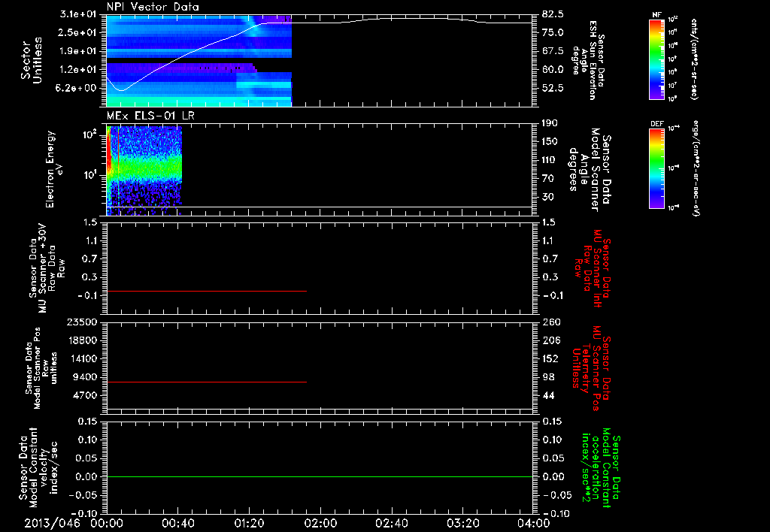Click the red line in MU Scanner +30V panel

pyautogui.click(x=206, y=291)
